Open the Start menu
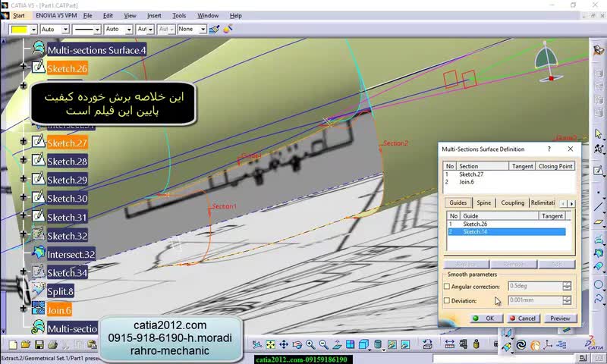The image size is (607, 364). (18, 15)
